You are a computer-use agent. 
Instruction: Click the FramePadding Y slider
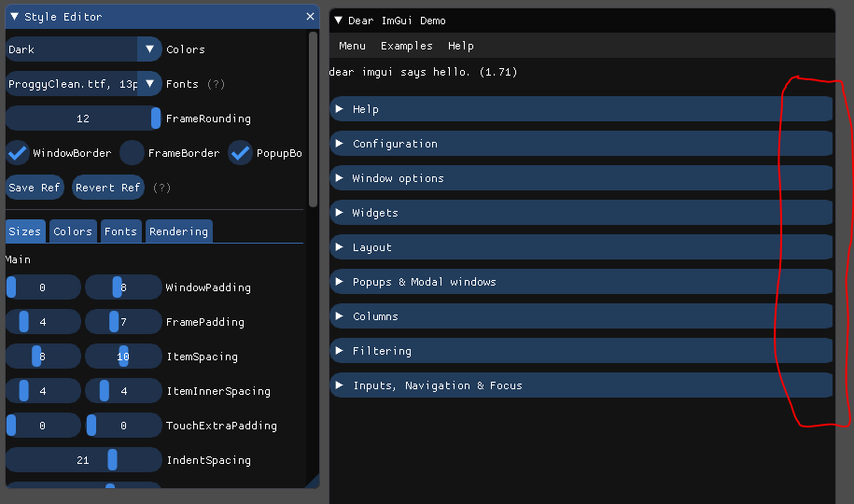click(x=123, y=322)
